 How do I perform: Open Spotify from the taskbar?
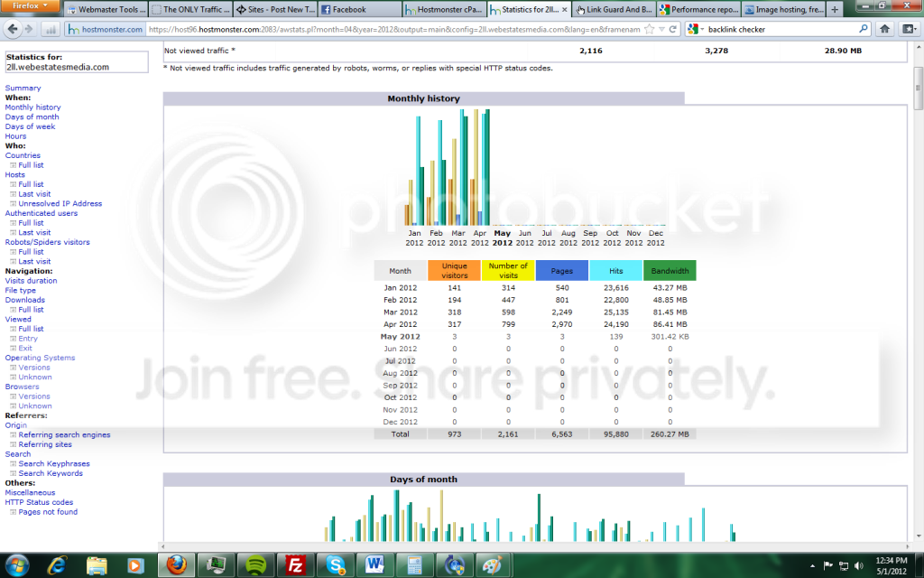coord(255,565)
